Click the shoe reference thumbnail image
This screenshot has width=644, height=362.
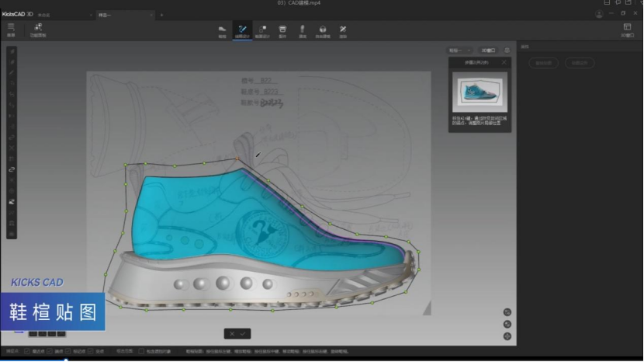(x=480, y=92)
